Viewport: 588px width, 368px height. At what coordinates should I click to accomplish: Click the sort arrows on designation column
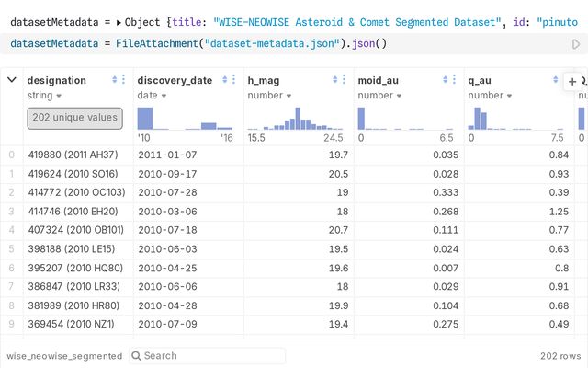(114, 80)
